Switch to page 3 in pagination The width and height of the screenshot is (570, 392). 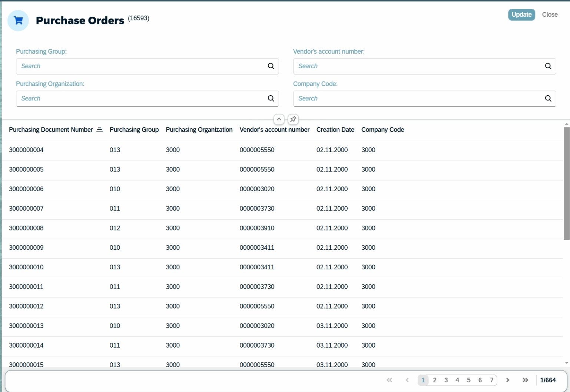[446, 380]
